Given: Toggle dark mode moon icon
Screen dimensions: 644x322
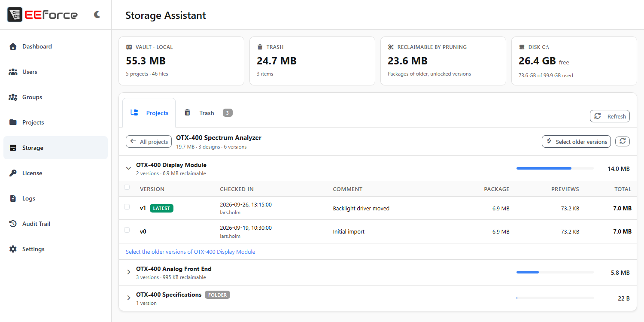Looking at the screenshot, I should [x=97, y=15].
